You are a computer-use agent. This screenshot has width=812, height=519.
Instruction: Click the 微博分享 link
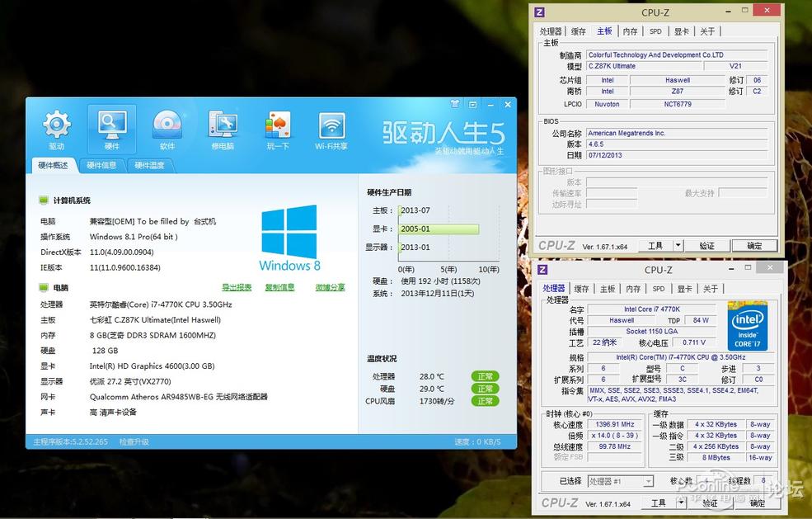[x=330, y=286]
